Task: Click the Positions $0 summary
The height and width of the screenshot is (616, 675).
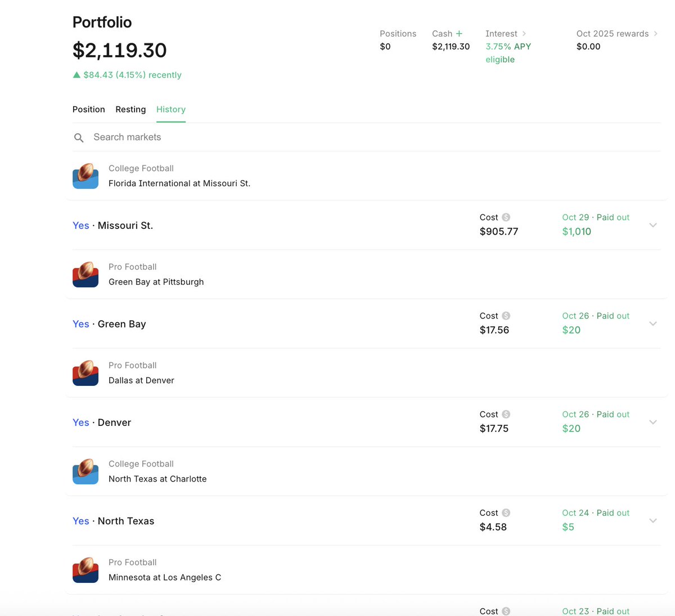Action: click(x=398, y=40)
